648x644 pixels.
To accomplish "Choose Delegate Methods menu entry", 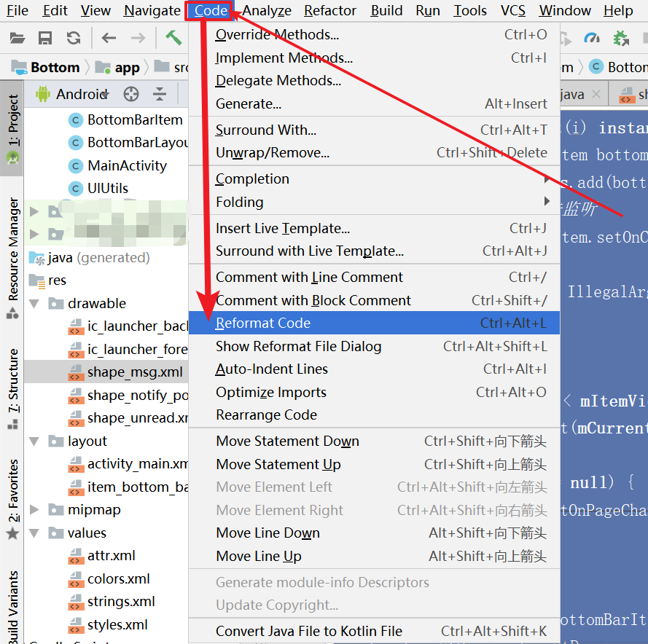I will click(375, 81).
